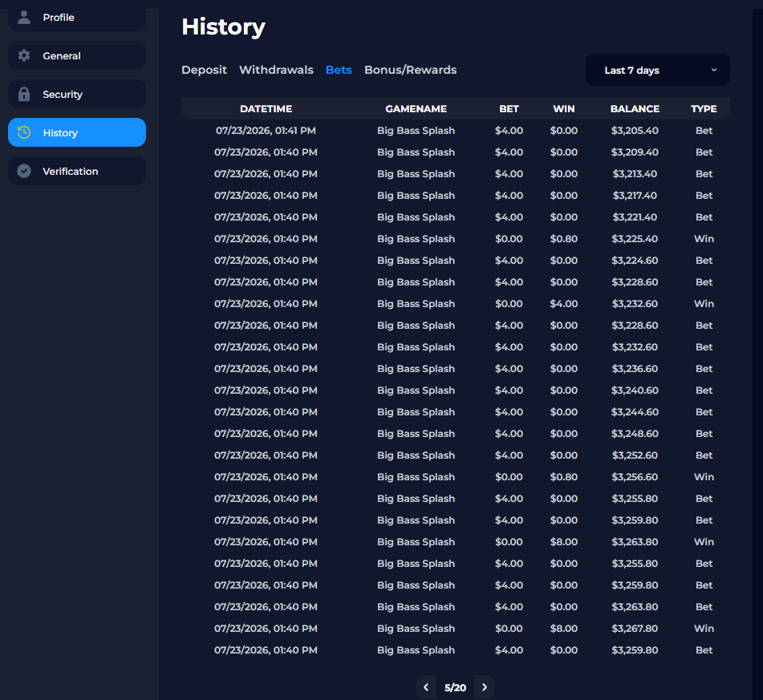Click the Security padlock icon
The width and height of the screenshot is (763, 700).
coord(24,94)
